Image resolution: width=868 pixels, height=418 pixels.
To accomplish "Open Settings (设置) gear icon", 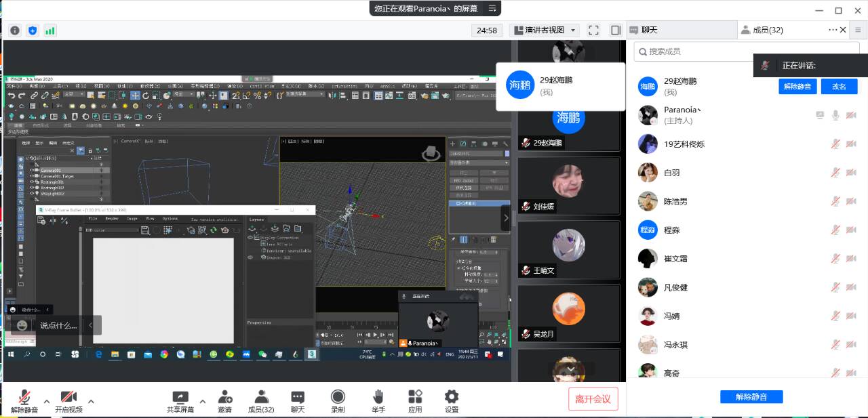I will click(x=452, y=401).
